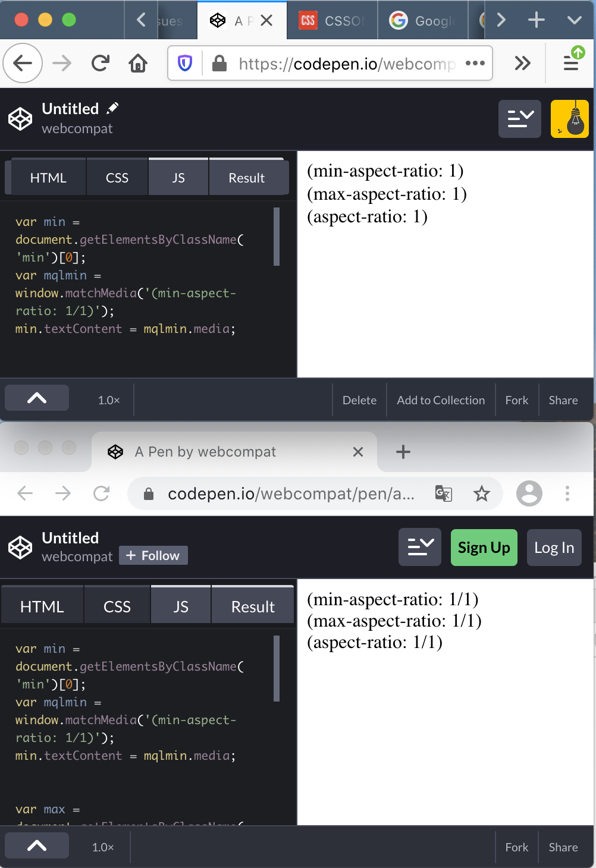Screen dimensions: 596x868
Task: Collapse the console with the up-arrow toggle
Action: 36,397
